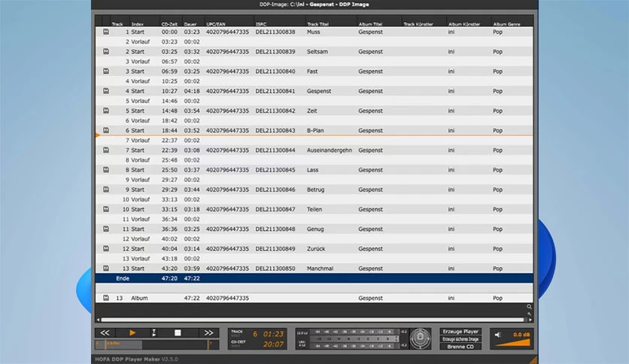The width and height of the screenshot is (629, 364).
Task: Click the disk icon for track 8 Lass
Action: pyautogui.click(x=106, y=169)
